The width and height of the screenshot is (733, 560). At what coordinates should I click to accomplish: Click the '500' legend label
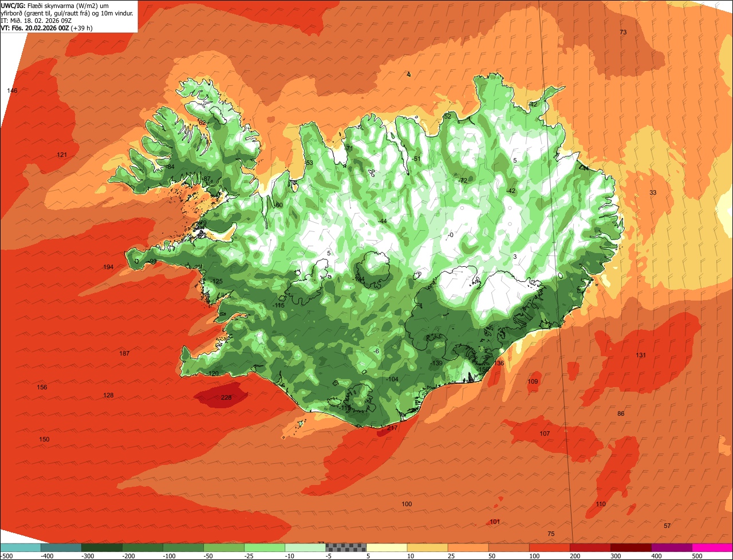[697, 556]
